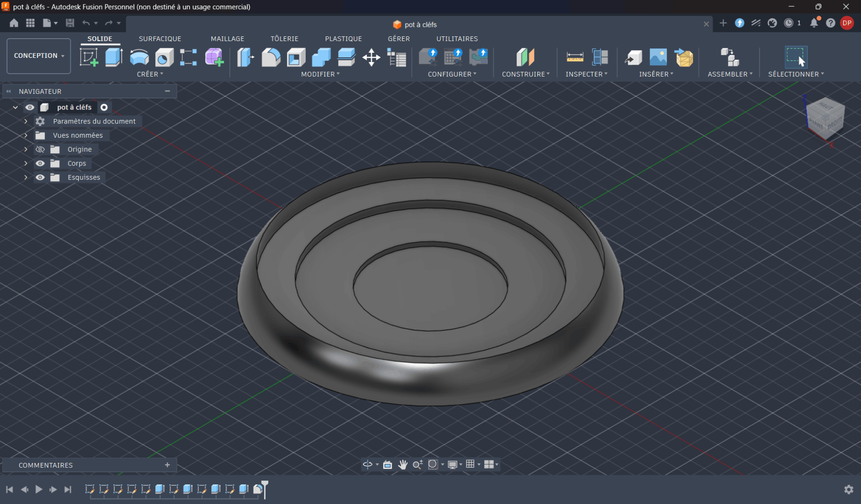861x504 pixels.
Task: Open the CONSTRUIRE dropdown menu
Action: (526, 74)
